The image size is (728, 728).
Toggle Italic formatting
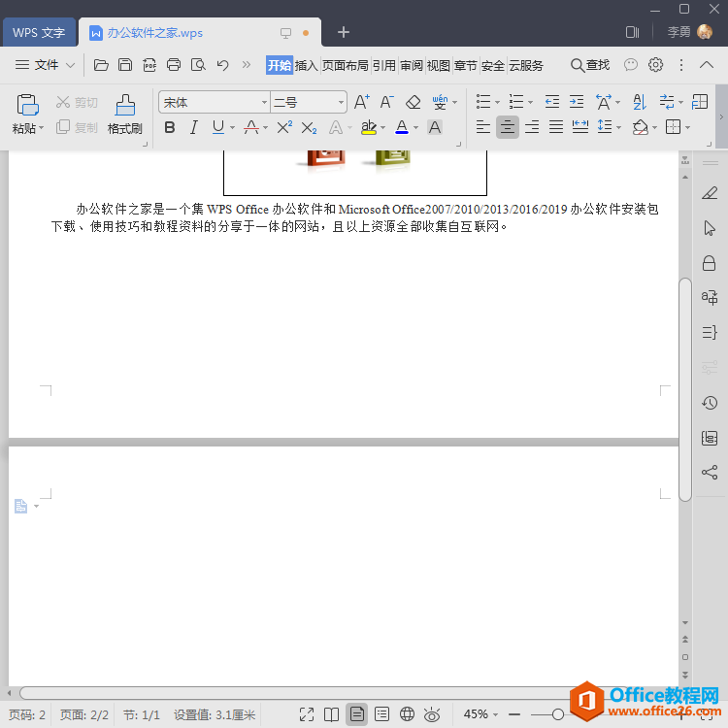(x=194, y=127)
